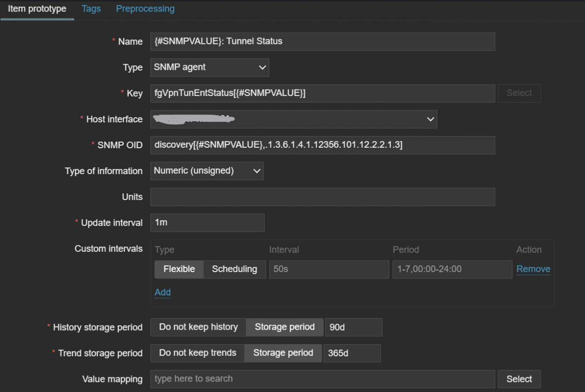Focus the SNMP OID input field

322,145
